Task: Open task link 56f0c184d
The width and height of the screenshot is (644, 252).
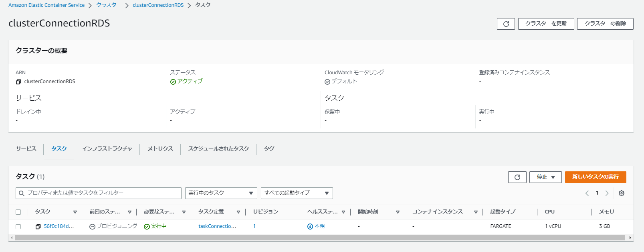Action: click(x=59, y=226)
